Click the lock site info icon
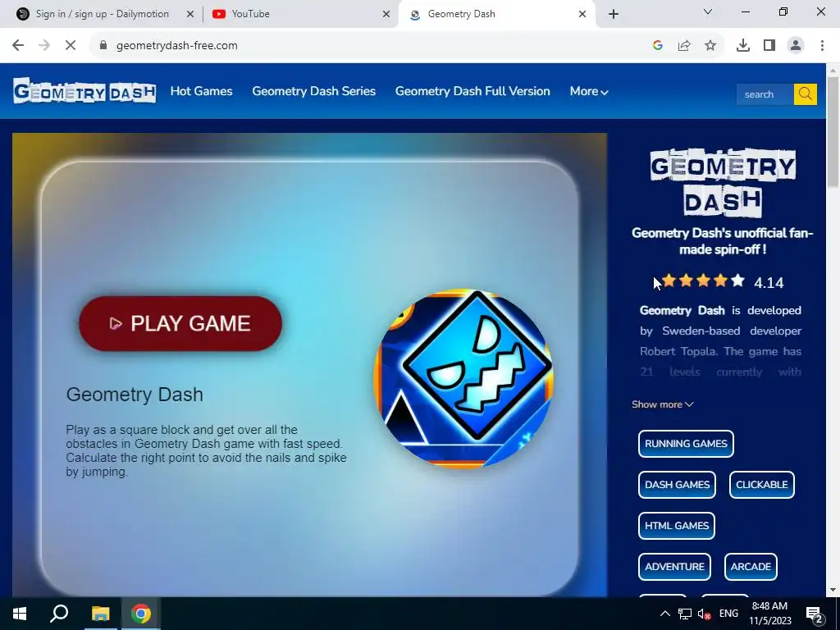 [103, 46]
